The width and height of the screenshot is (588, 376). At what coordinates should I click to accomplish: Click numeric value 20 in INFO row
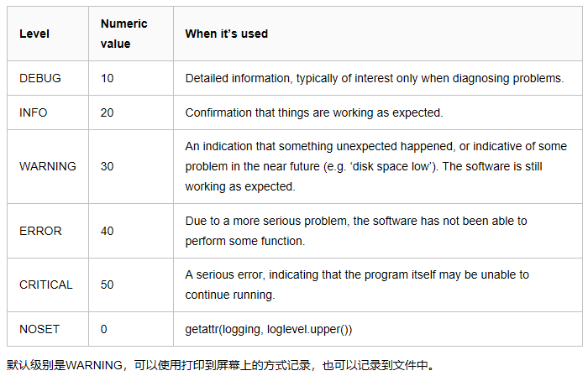pyautogui.click(x=107, y=112)
